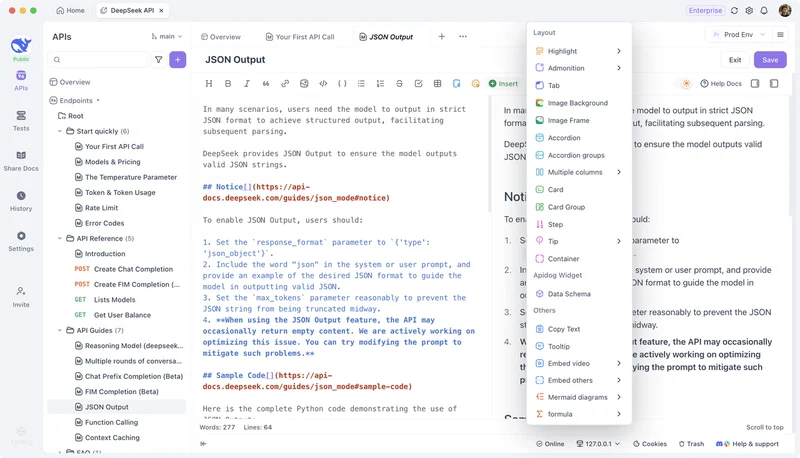Image resolution: width=800 pixels, height=458 pixels.
Task: Open the tab bar more options ellipsis
Action: [463, 36]
